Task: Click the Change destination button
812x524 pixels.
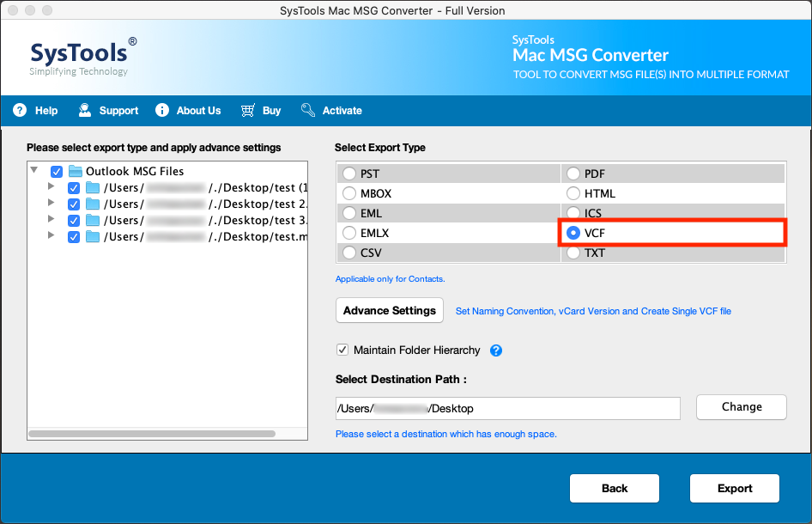Action: pyautogui.click(x=742, y=407)
